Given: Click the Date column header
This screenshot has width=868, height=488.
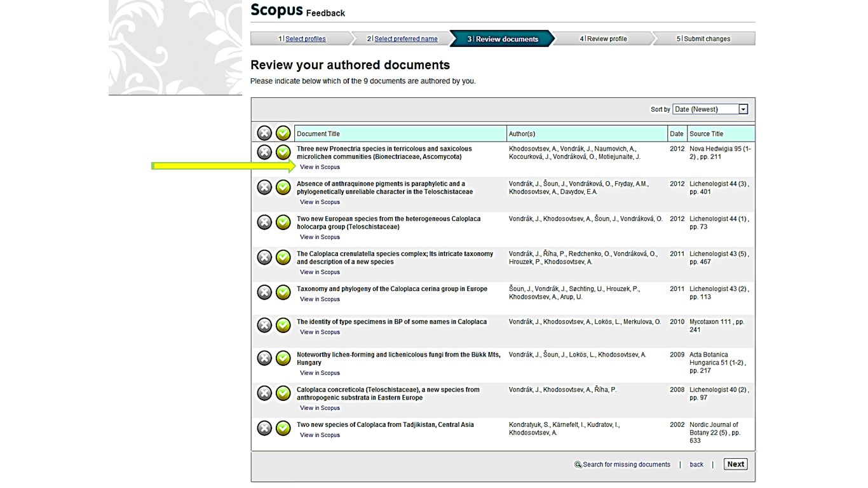Looking at the screenshot, I should [x=677, y=134].
